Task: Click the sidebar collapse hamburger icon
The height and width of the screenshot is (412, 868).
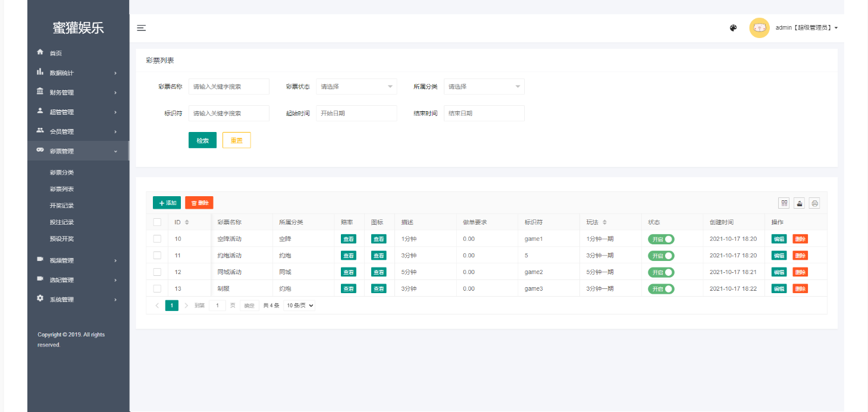Action: point(141,28)
